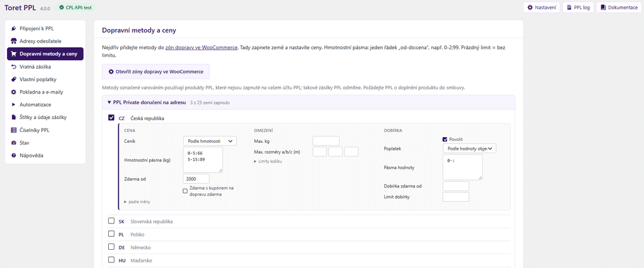Go to Vlastní poplatky section
This screenshot has width=644, height=268.
coord(45,79)
